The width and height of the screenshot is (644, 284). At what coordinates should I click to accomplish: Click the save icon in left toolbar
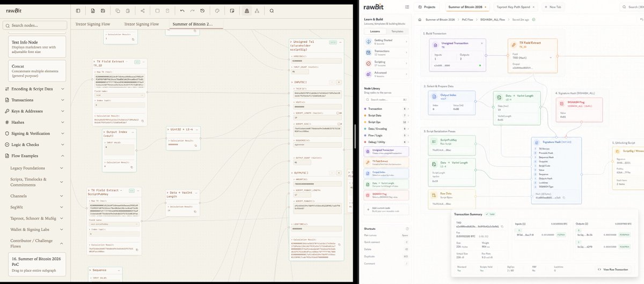(103, 10)
